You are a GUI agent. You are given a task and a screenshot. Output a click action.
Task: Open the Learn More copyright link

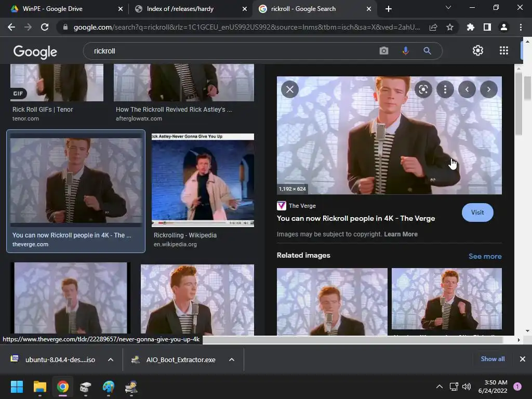pos(401,234)
